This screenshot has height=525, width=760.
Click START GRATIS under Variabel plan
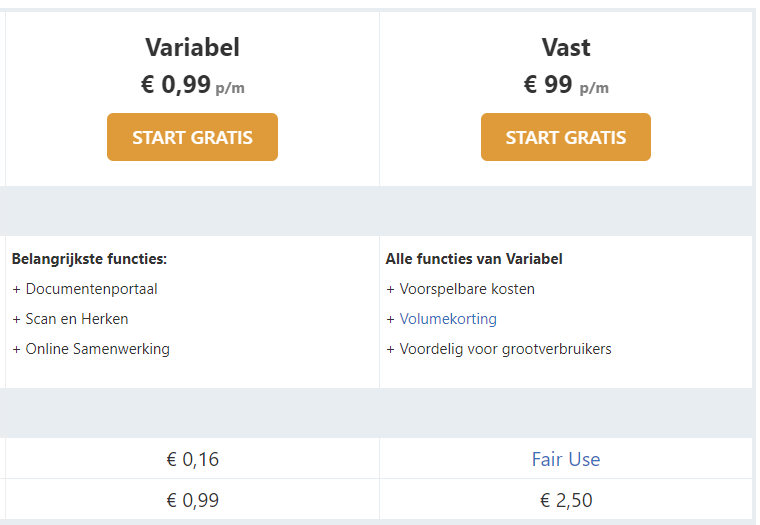tap(192, 137)
